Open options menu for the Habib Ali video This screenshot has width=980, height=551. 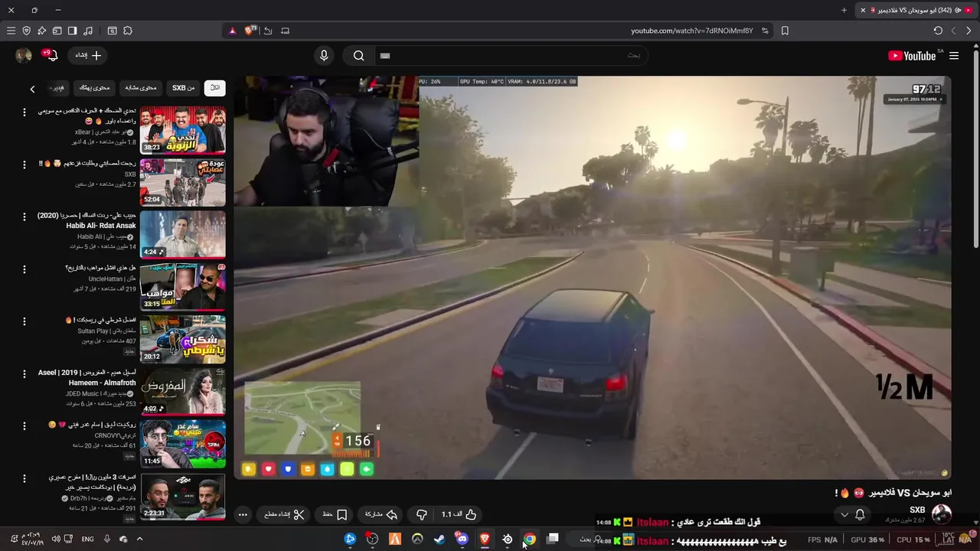[x=24, y=217]
